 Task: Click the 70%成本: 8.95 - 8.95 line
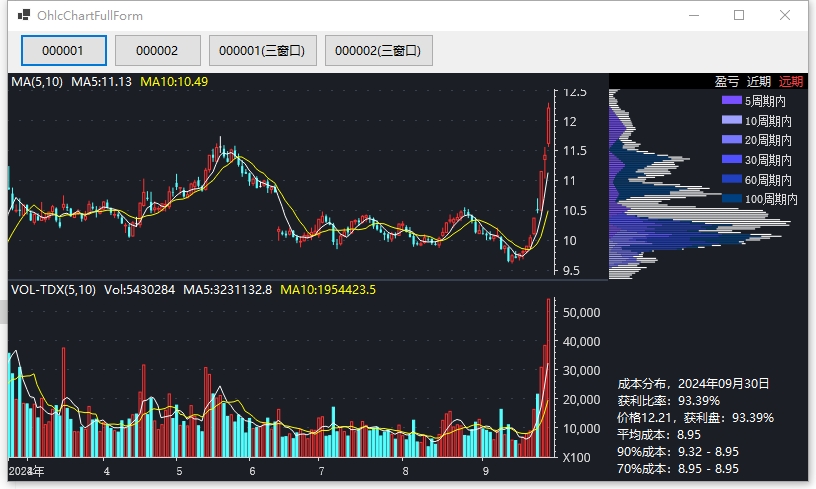[x=678, y=469]
